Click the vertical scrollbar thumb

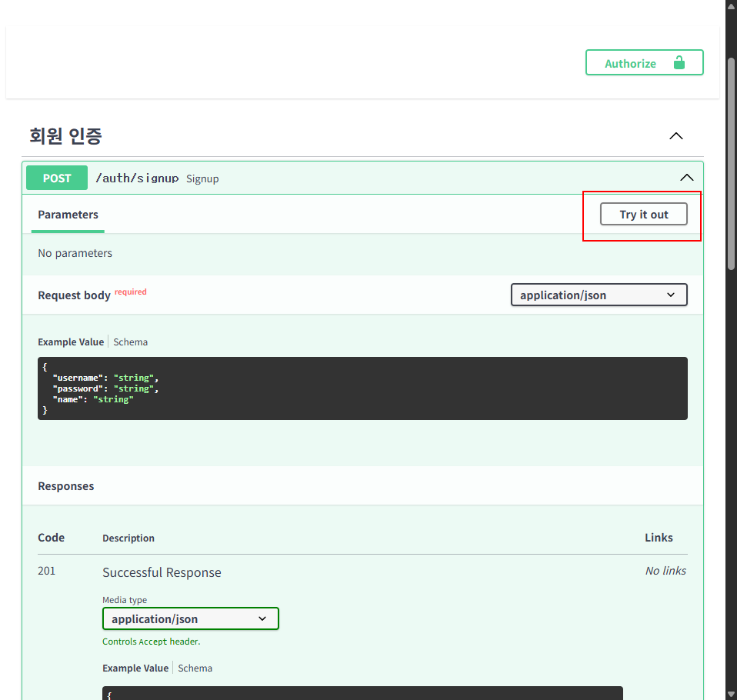coord(731,164)
